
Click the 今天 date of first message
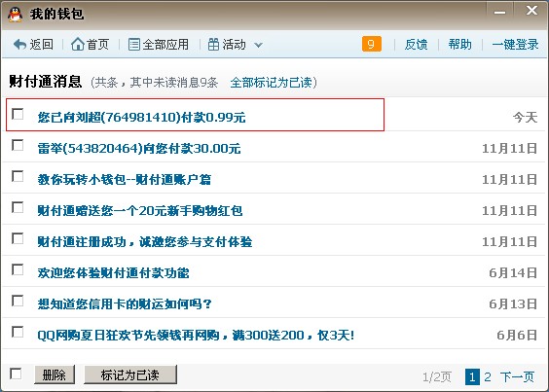pyautogui.click(x=526, y=118)
